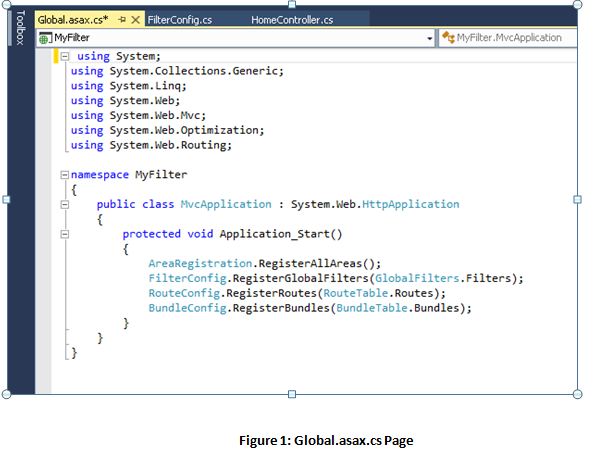Screen dimensions: 593x455
Task: Switch to the Global.asax.cs tab
Action: tap(73, 20)
